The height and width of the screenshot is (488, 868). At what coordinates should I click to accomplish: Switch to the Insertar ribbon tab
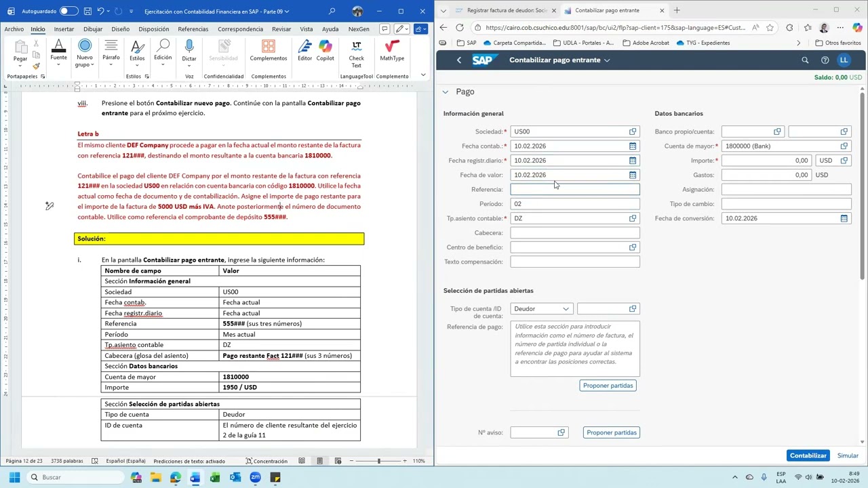click(x=64, y=29)
